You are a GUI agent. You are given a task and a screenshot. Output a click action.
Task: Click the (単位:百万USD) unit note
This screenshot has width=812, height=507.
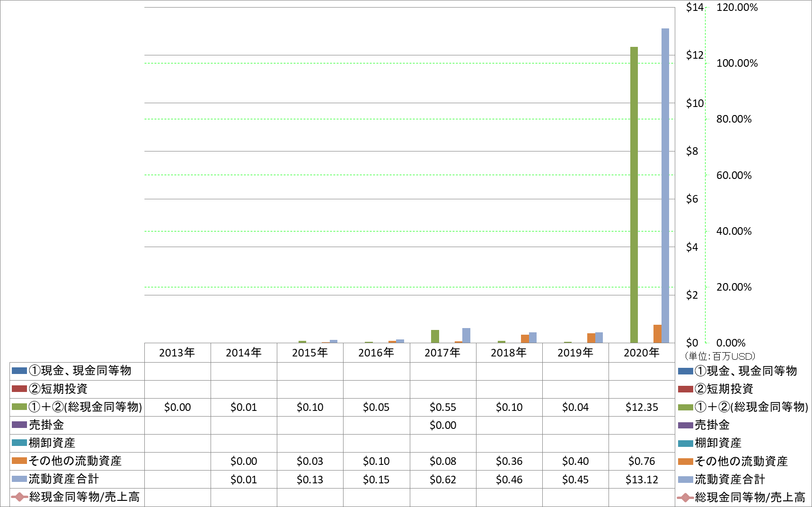[x=720, y=356]
